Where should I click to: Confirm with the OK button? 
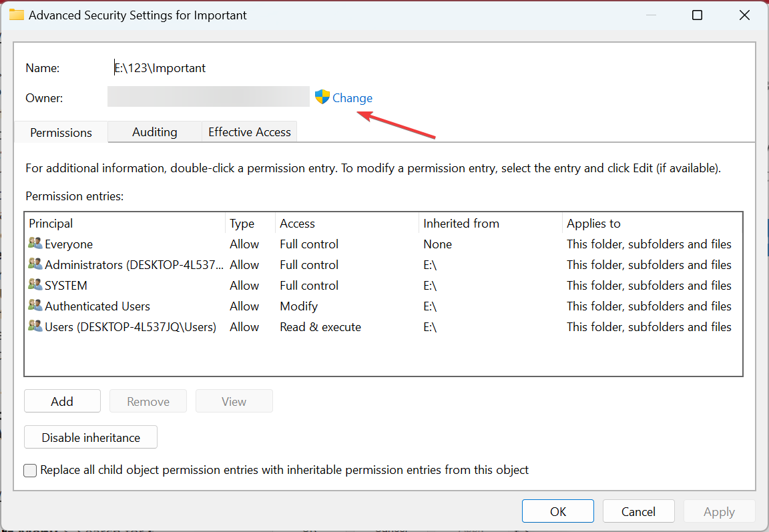(557, 511)
